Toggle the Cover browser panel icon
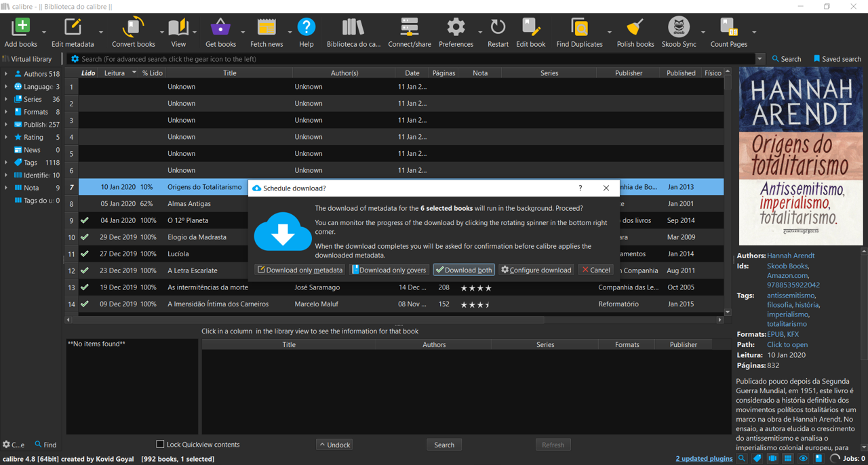 tap(772, 459)
